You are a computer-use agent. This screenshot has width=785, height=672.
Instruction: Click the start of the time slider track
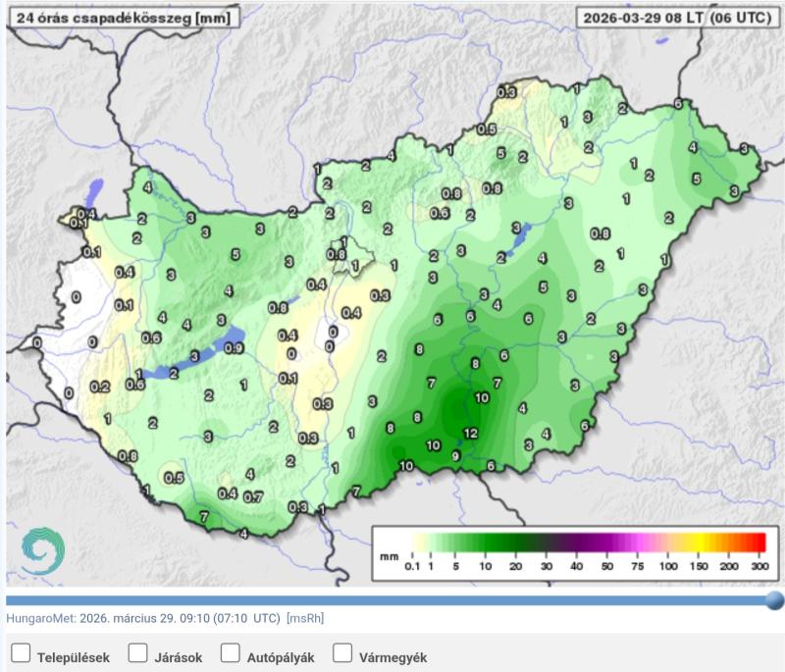[x=10, y=599]
